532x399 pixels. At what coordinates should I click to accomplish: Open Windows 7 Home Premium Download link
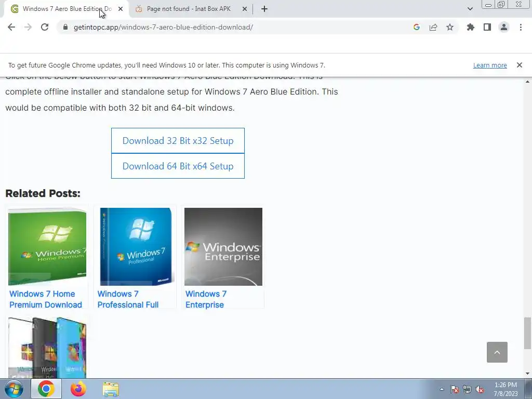coord(46,299)
